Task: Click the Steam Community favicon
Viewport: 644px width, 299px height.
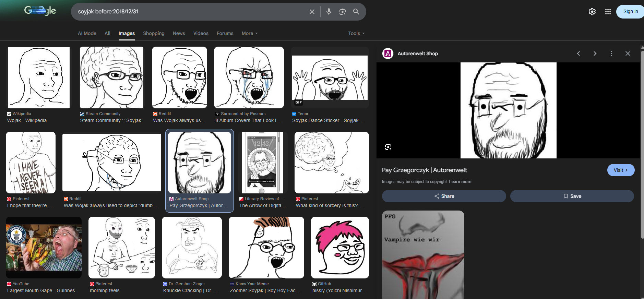Action: click(x=82, y=114)
